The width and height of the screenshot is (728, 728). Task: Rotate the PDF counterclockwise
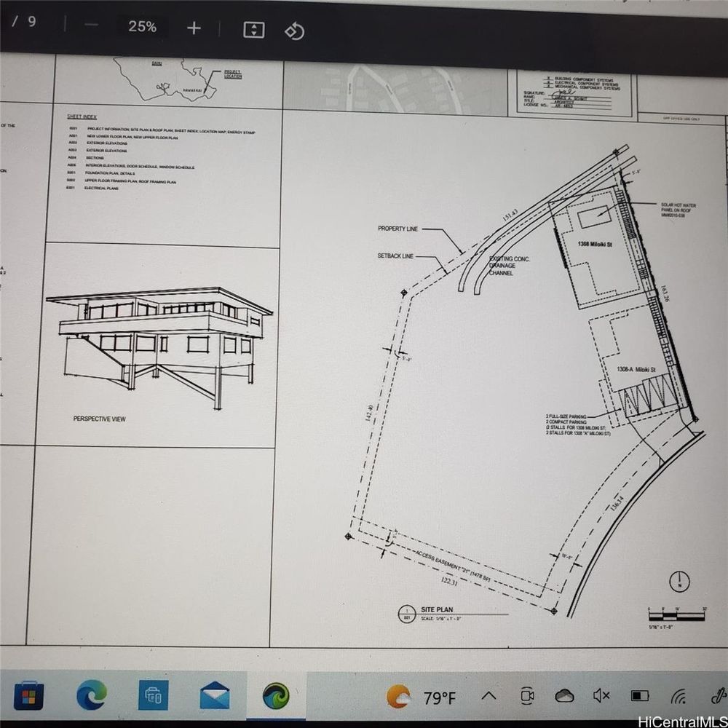pyautogui.click(x=293, y=31)
